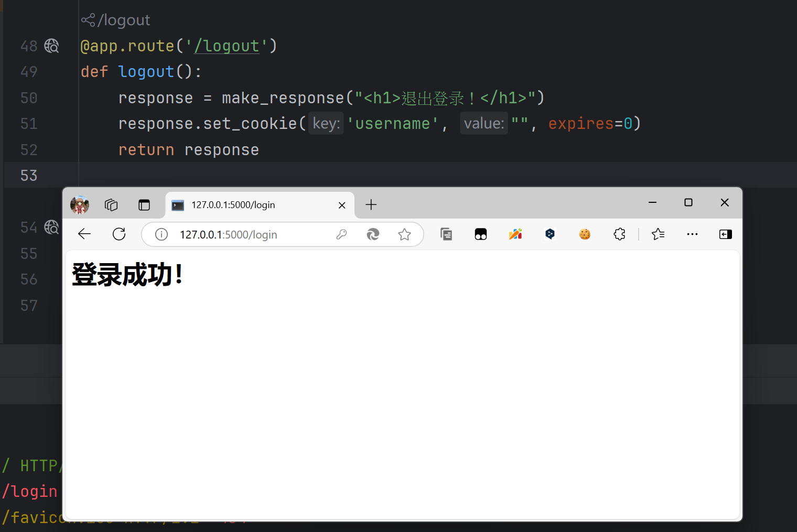Close the 127.0.0.1:5000/login tab

point(342,205)
